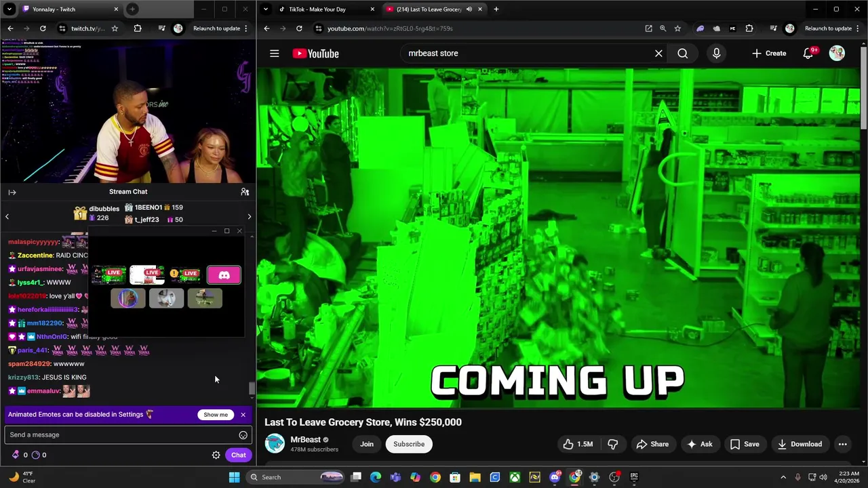Reload the Twitch page

tap(43, 28)
